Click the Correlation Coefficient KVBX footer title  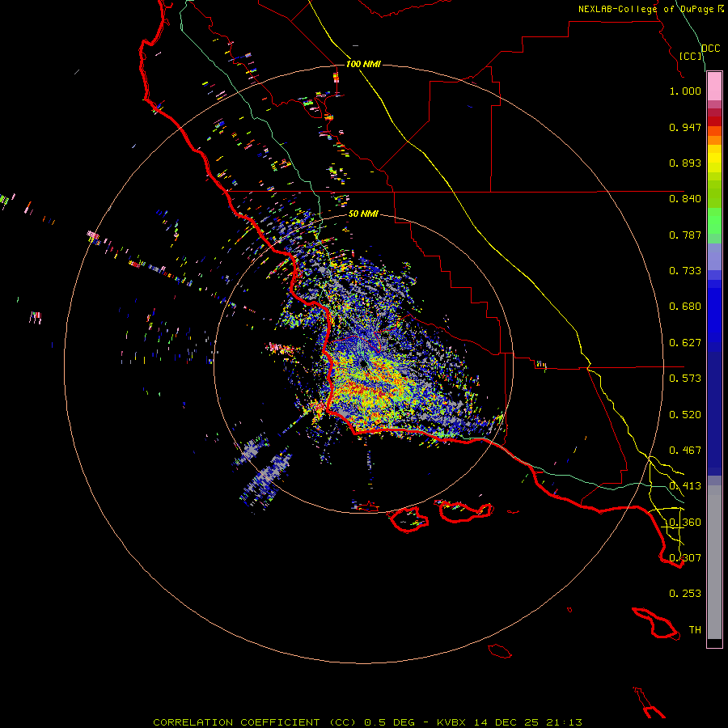click(x=368, y=722)
